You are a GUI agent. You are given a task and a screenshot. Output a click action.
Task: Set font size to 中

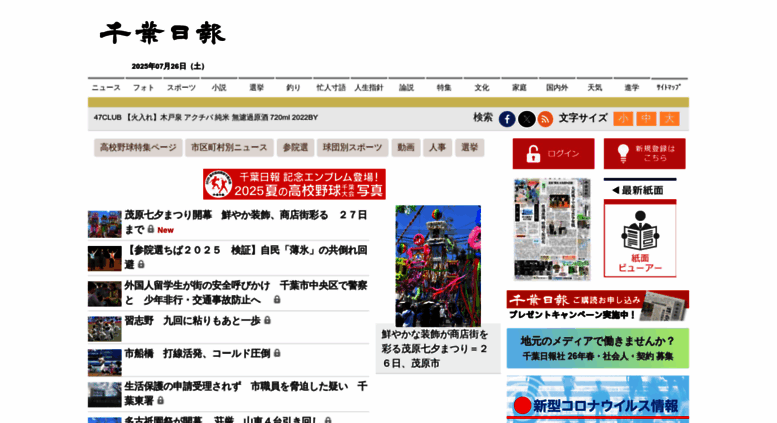(646, 119)
